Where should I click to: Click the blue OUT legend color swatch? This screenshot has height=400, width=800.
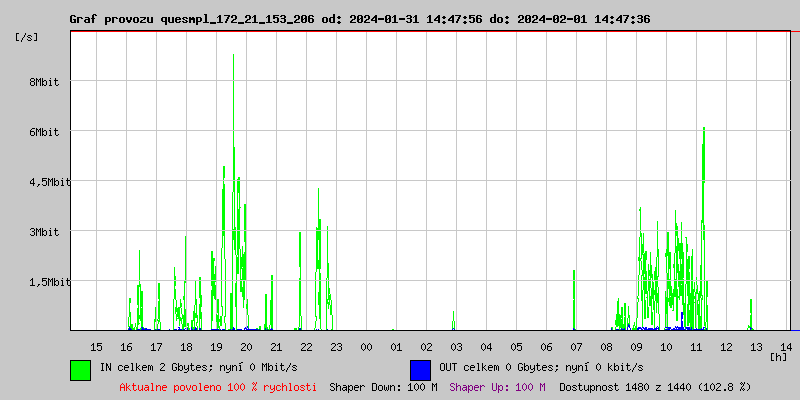(x=420, y=369)
